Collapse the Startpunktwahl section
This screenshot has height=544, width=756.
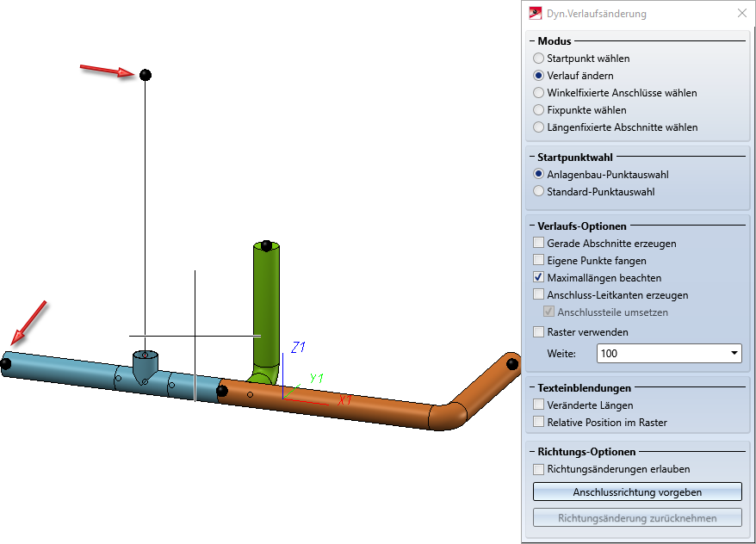[532, 157]
